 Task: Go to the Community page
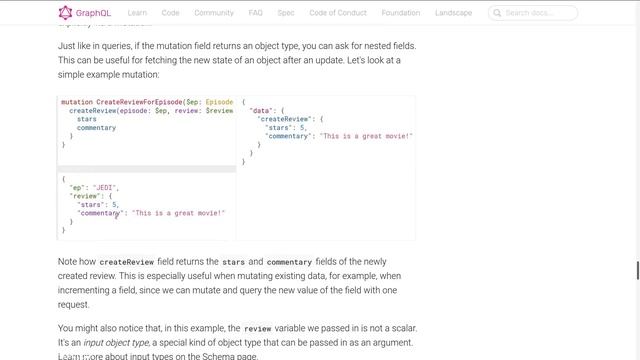click(214, 13)
